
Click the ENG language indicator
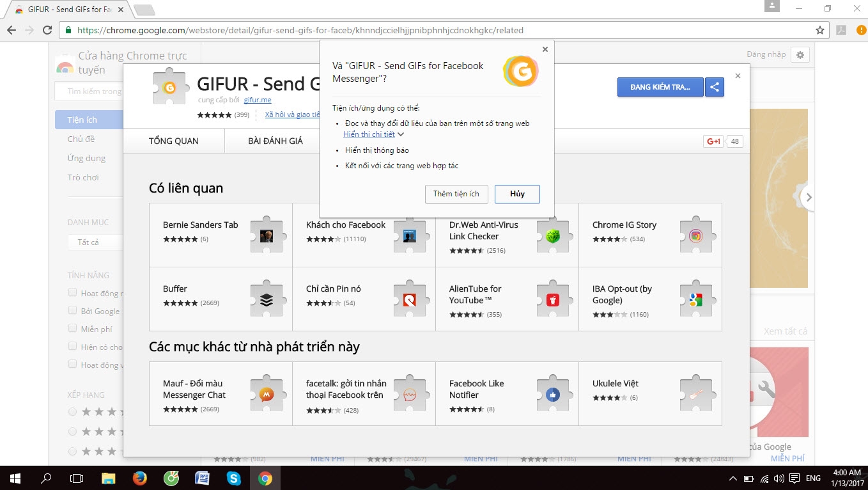tap(813, 478)
